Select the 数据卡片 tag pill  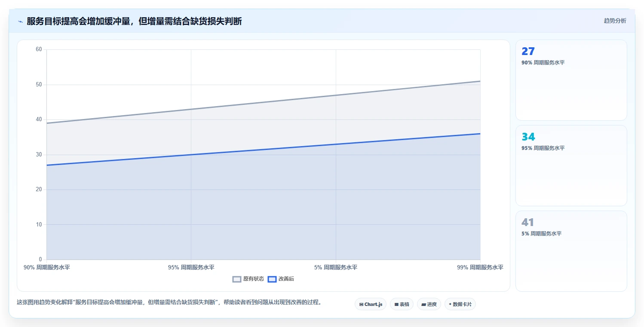(460, 304)
